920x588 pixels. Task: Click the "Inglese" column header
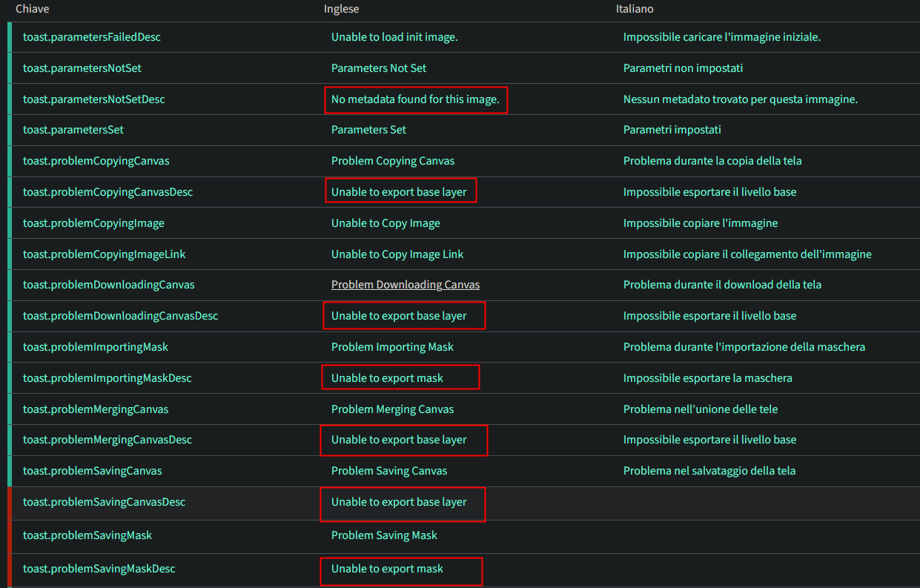341,9
